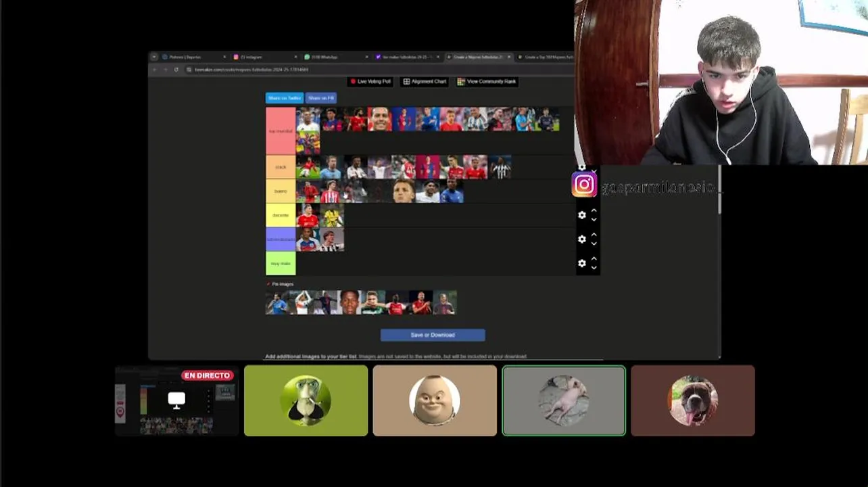This screenshot has height=487, width=868.
Task: Select first unranked player in bottom pool
Action: pos(277,302)
